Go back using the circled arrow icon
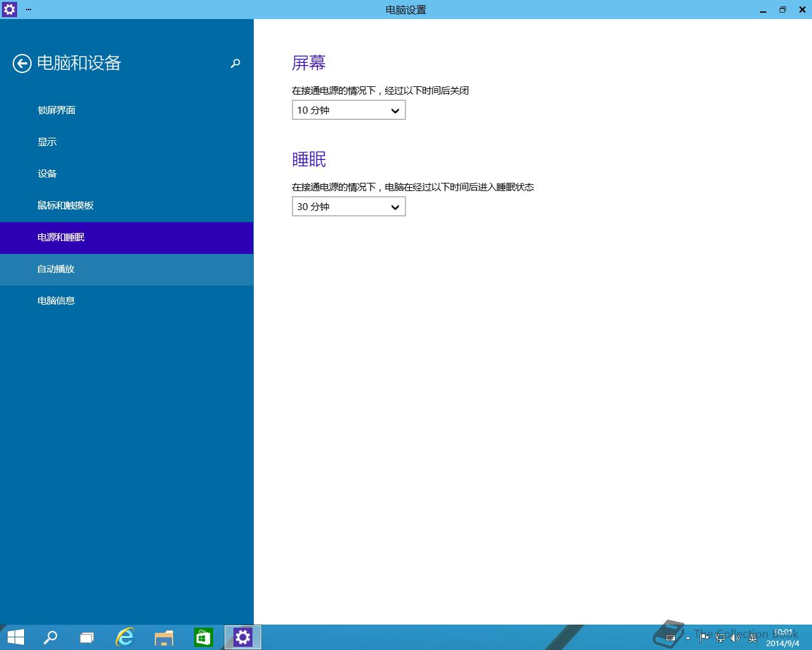The height and width of the screenshot is (650, 812). tap(22, 63)
